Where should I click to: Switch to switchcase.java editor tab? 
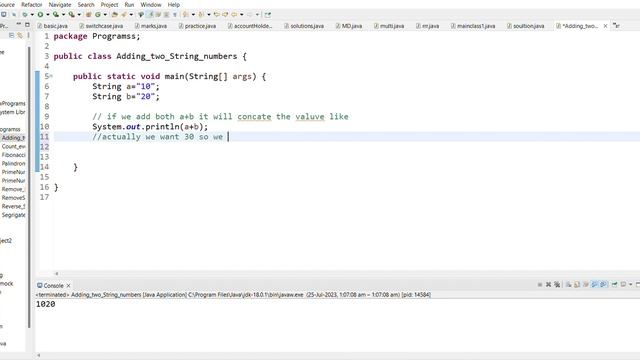[x=101, y=26]
